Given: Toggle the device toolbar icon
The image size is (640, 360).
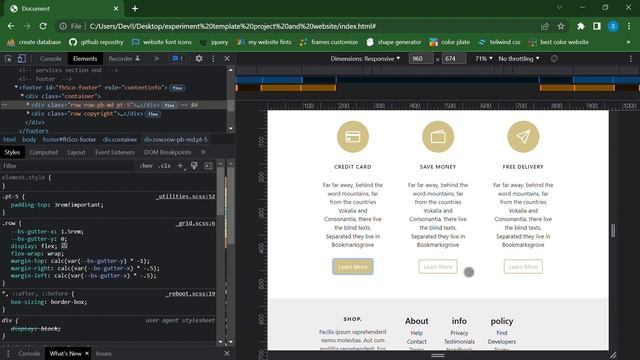Looking at the screenshot, I should click(21, 59).
